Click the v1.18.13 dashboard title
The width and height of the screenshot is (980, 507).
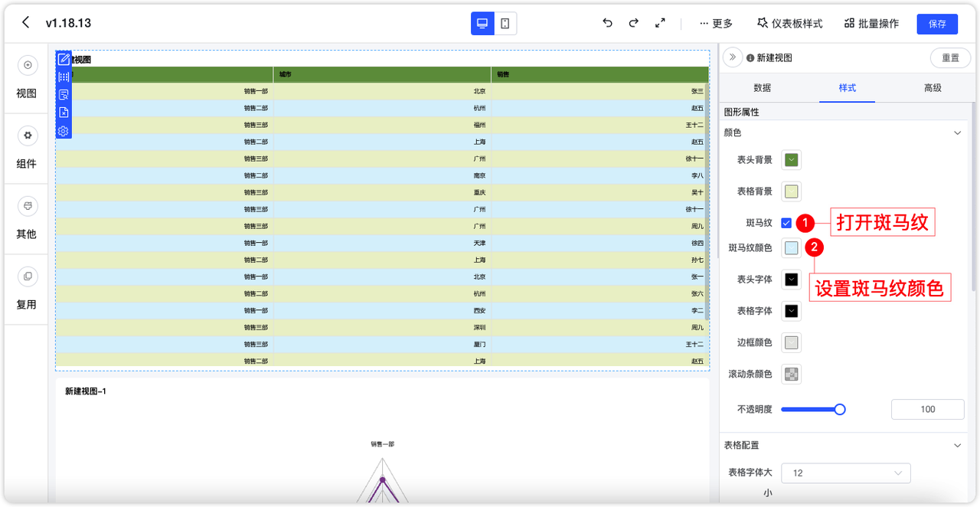pos(68,23)
